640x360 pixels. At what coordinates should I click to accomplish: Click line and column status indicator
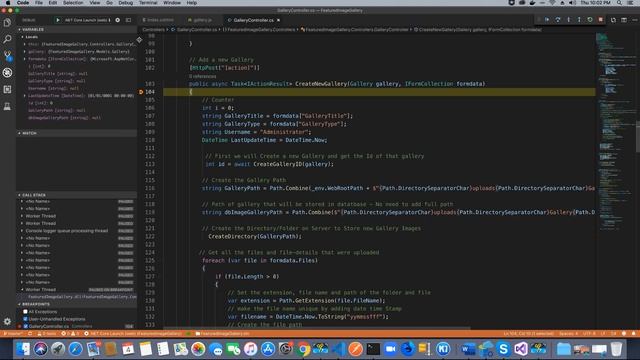529,333
